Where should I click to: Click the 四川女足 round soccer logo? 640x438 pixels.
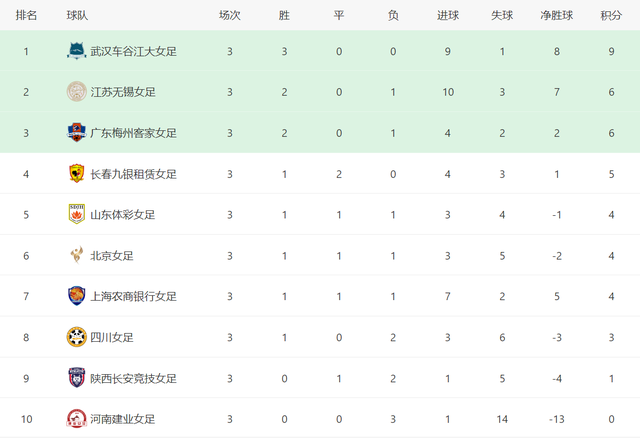[76, 337]
